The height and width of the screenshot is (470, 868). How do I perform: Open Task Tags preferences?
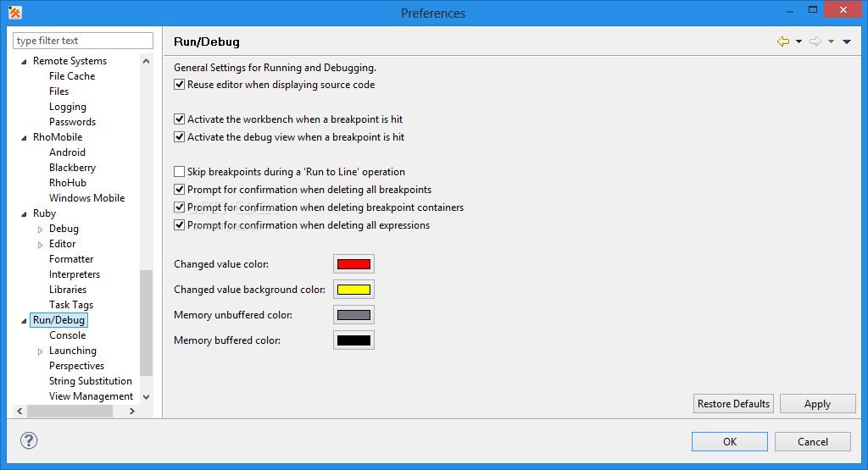(71, 305)
